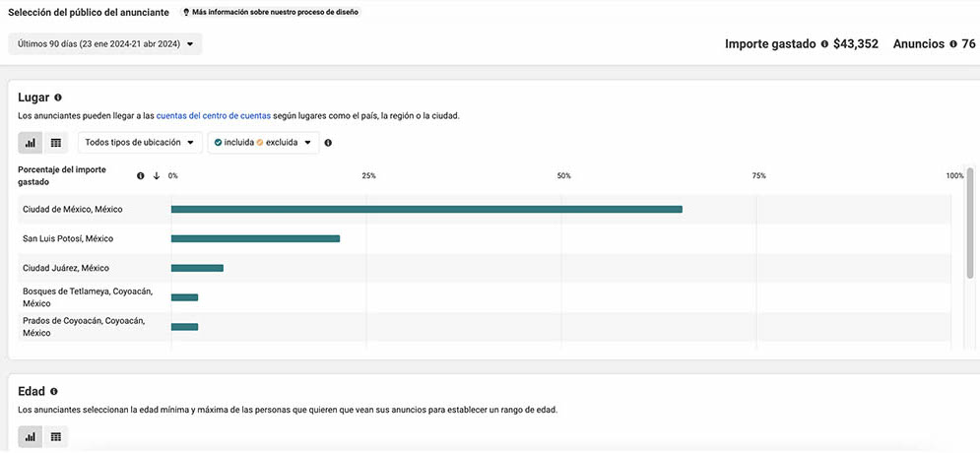980x453 pixels.
Task: Click info icon beside Anuncios count
Action: (953, 44)
